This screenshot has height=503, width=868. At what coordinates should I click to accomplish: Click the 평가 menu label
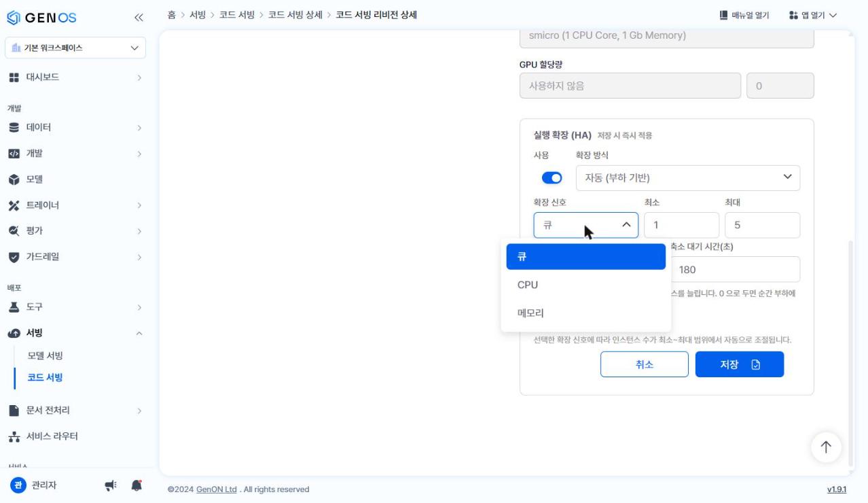tap(35, 231)
